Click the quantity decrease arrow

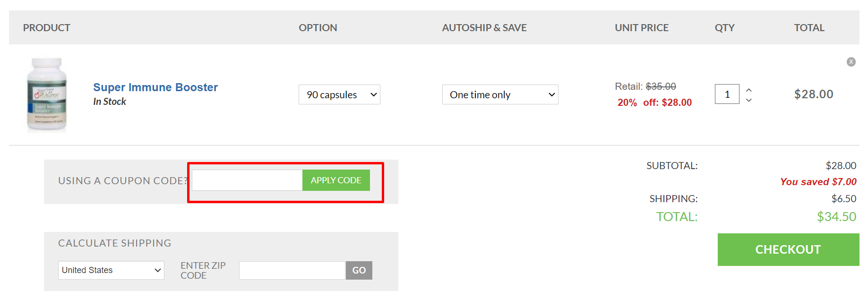(748, 100)
